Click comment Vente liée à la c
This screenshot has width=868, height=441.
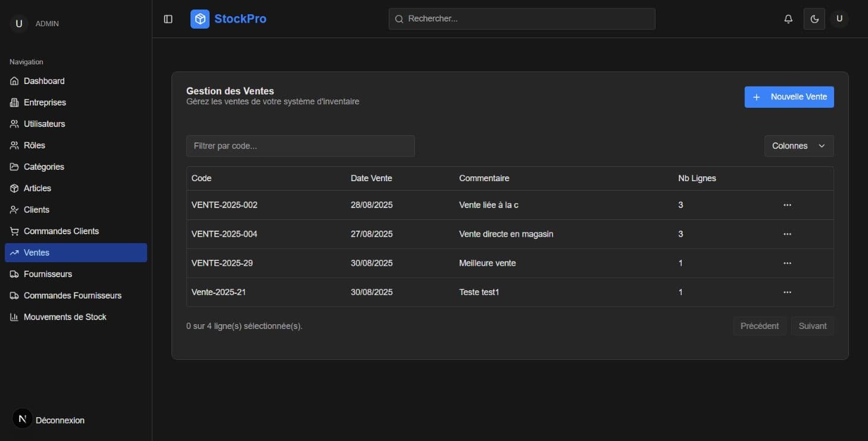489,205
